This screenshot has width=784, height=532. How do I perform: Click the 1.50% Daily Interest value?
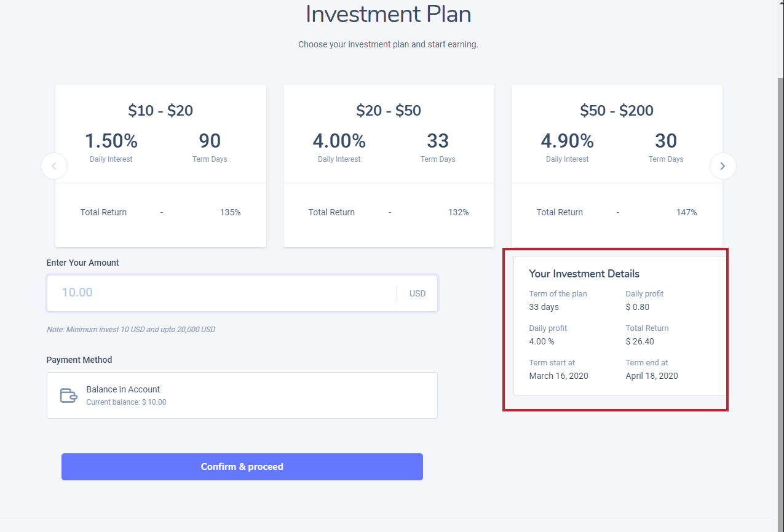tap(111, 141)
